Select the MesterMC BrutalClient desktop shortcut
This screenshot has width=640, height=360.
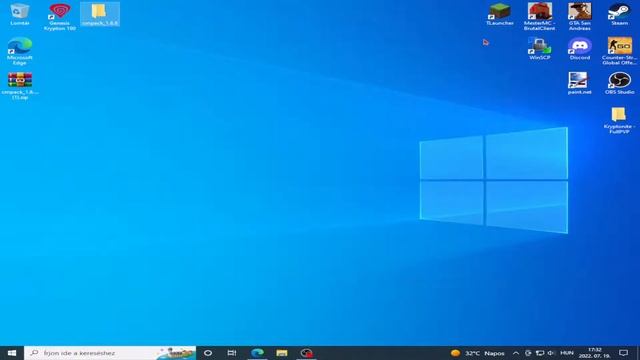coord(539,17)
